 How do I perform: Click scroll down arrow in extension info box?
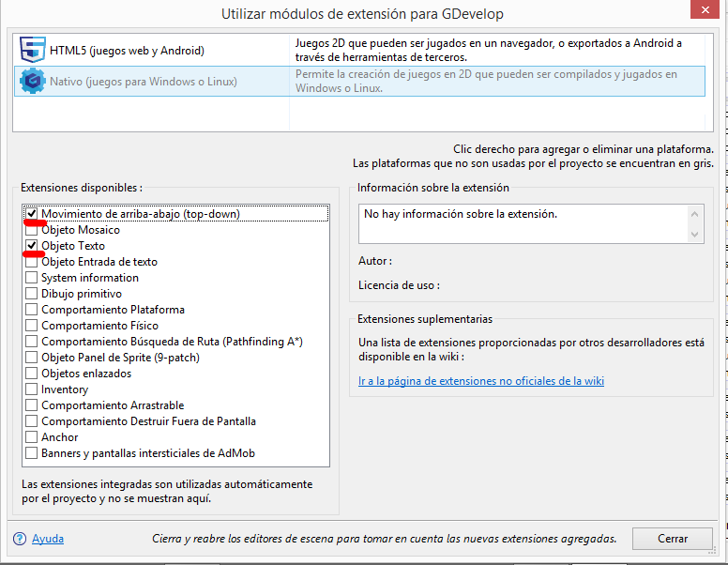pos(694,235)
